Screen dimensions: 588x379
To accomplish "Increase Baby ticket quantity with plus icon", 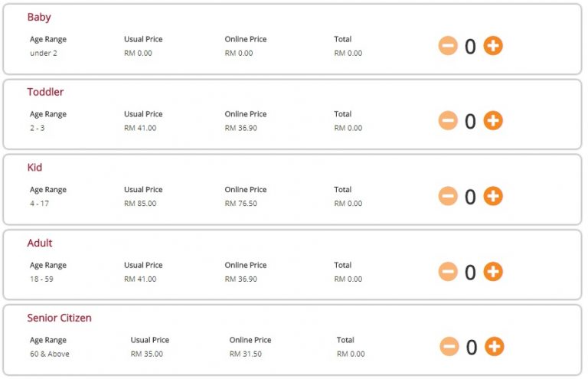I will point(493,46).
